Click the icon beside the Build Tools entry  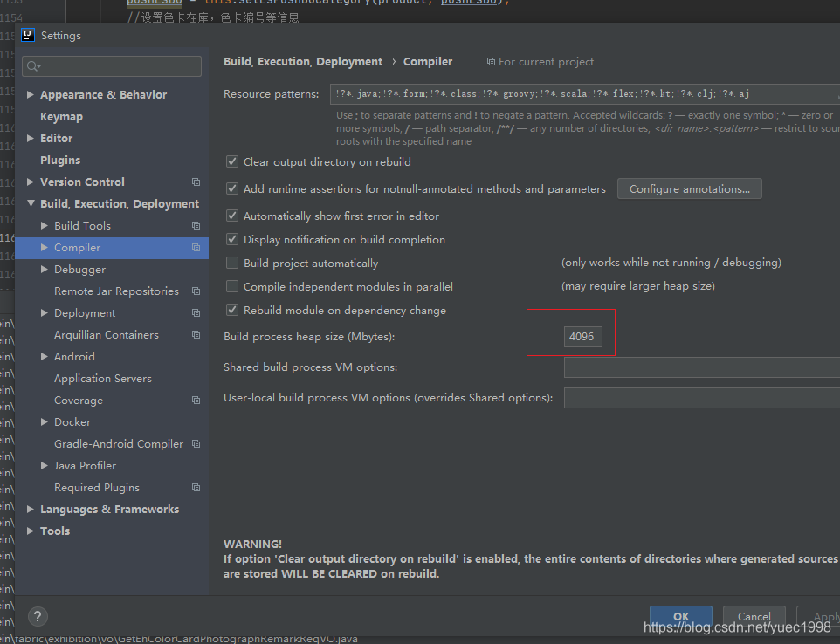196,225
